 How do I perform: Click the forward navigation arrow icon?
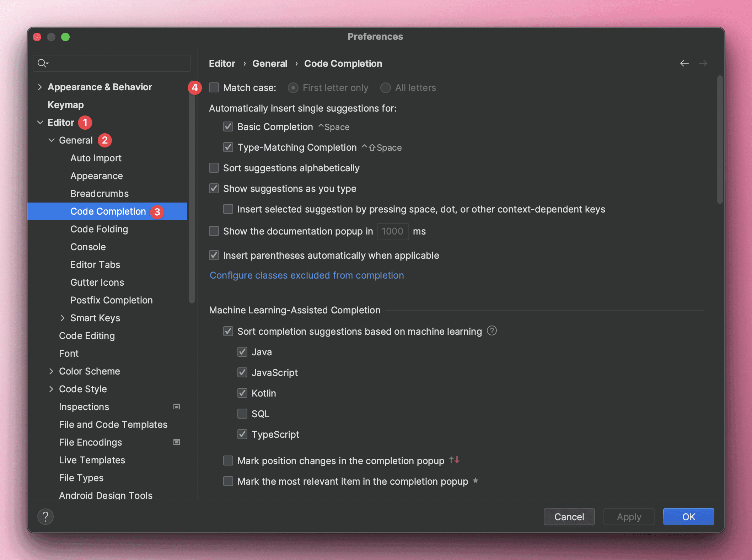(x=703, y=63)
